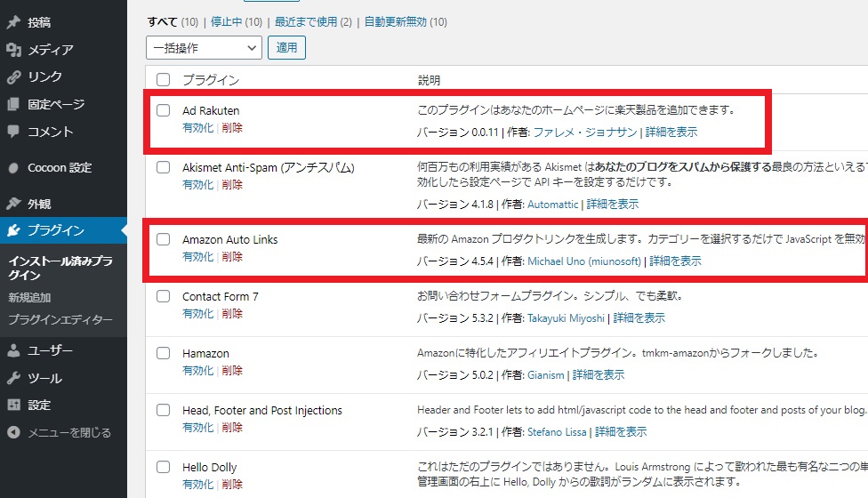The height and width of the screenshot is (498, 868).
Task: Select インストール済みプラグイン submenu item
Action: (x=60, y=268)
